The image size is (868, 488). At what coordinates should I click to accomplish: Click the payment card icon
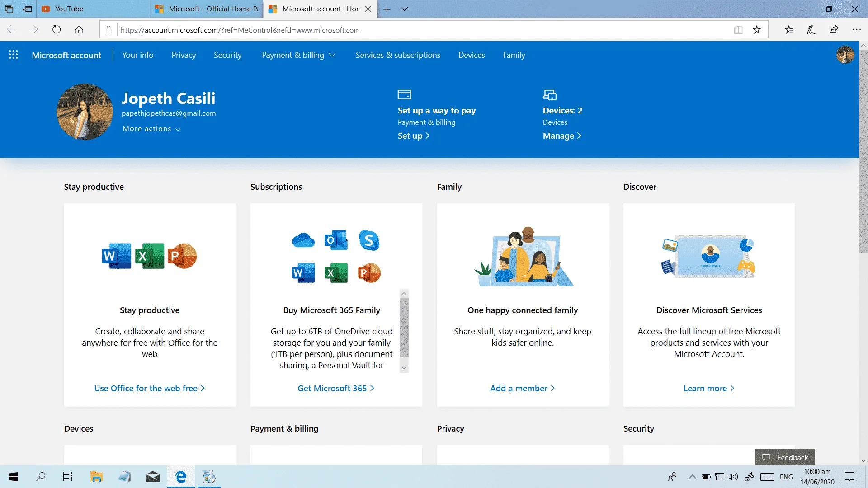pyautogui.click(x=405, y=94)
